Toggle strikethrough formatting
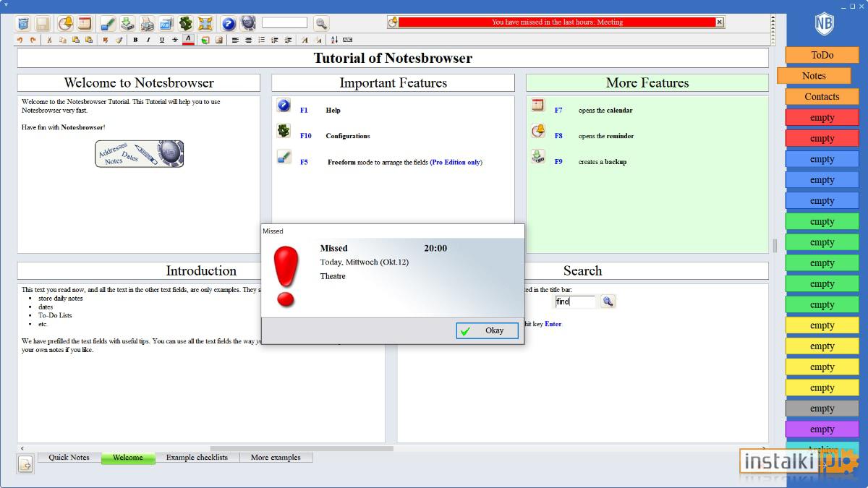The width and height of the screenshot is (868, 488). 175,40
